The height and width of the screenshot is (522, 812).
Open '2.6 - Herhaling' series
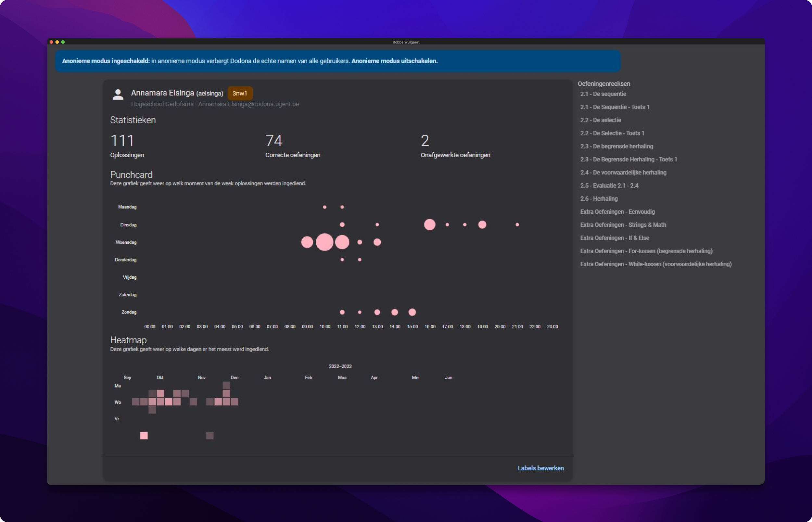click(599, 198)
